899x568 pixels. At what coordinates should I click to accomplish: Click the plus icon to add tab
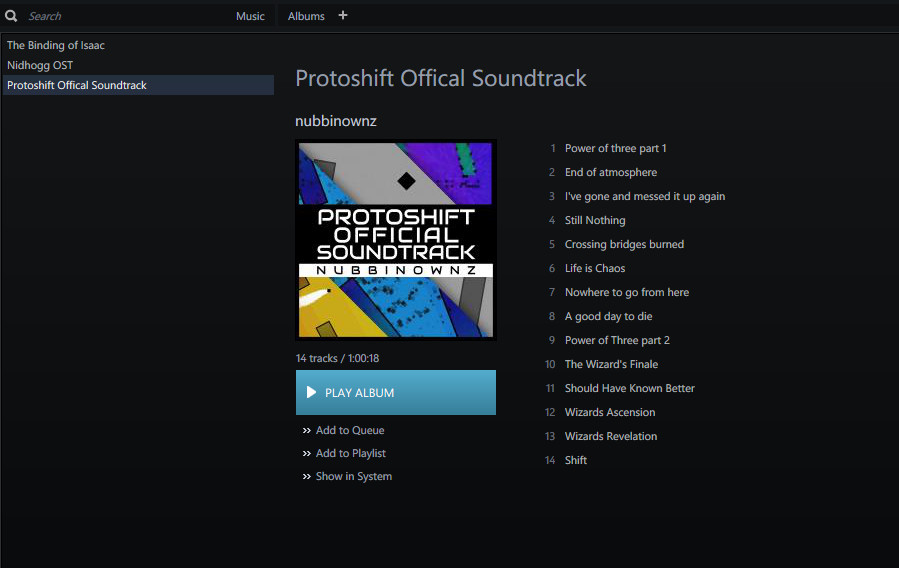coord(343,15)
